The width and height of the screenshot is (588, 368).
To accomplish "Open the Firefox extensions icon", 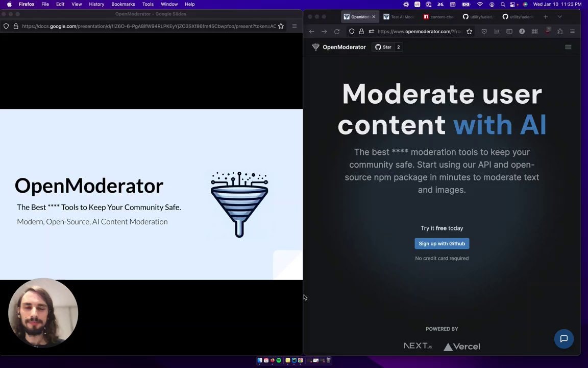I will point(560,31).
